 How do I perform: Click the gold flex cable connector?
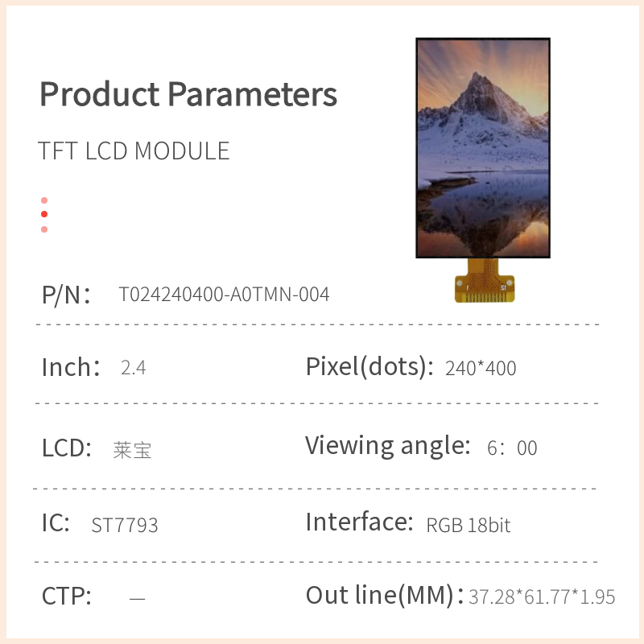484,283
